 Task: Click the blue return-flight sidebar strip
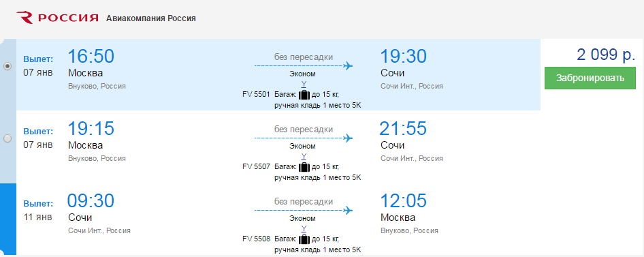click(8, 219)
